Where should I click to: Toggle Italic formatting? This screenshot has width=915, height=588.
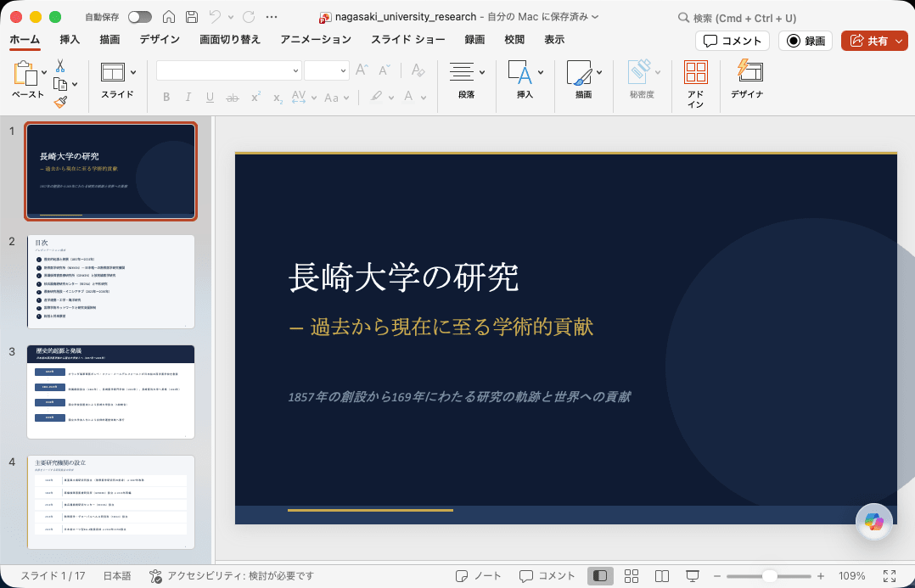click(188, 98)
